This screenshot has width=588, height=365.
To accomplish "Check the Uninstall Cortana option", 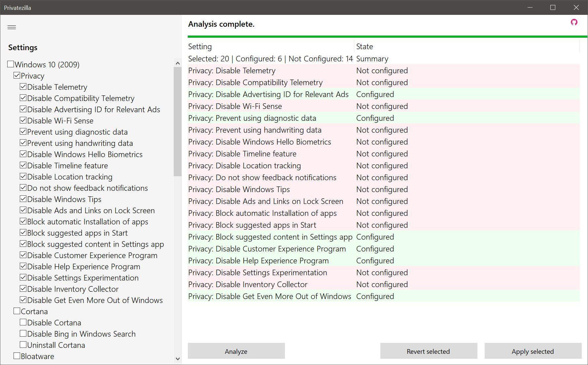I will [x=23, y=345].
